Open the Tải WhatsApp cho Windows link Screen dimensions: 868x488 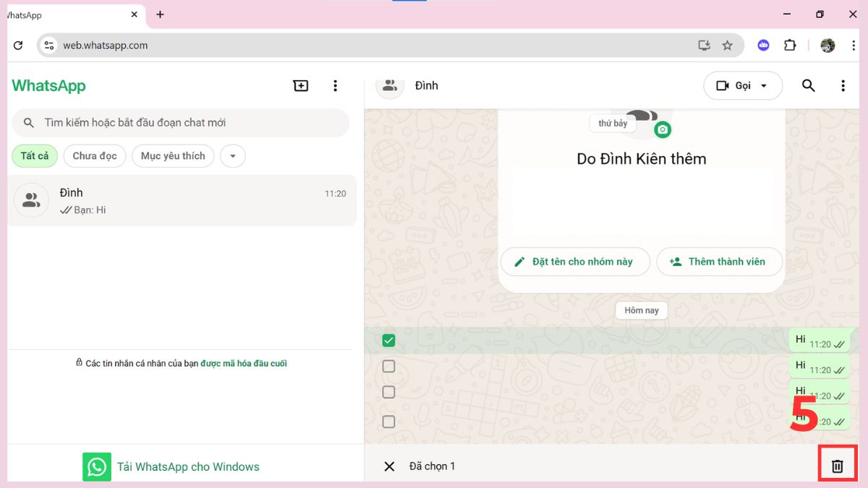pos(187,466)
